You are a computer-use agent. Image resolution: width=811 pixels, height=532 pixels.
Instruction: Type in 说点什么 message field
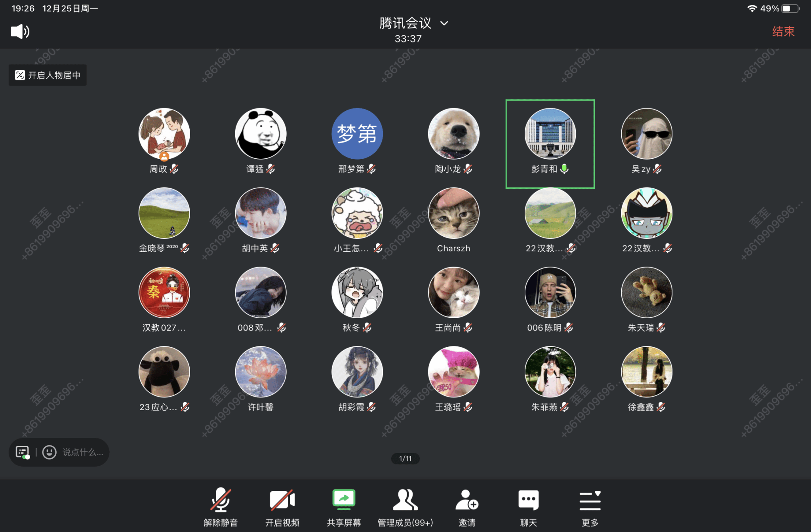[x=83, y=452]
